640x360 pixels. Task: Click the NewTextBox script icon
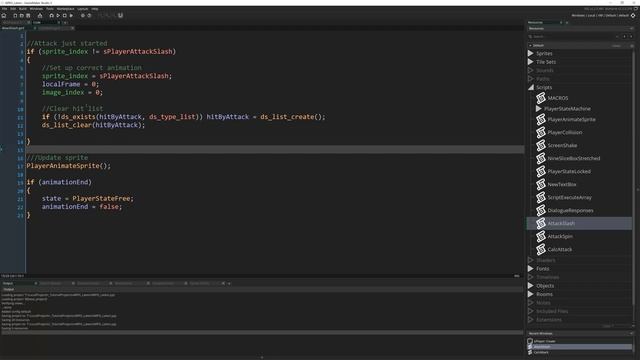(541, 184)
